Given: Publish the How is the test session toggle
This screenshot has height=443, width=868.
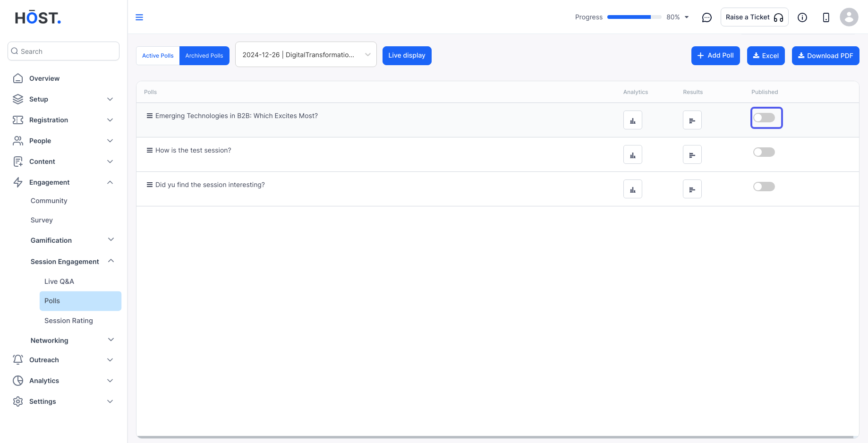Looking at the screenshot, I should 764,152.
